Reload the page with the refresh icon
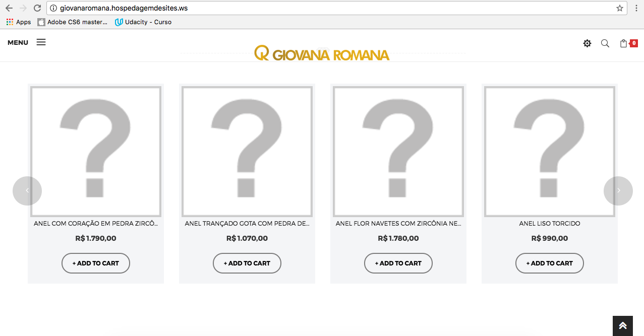Image resolution: width=644 pixels, height=336 pixels. pos(37,8)
